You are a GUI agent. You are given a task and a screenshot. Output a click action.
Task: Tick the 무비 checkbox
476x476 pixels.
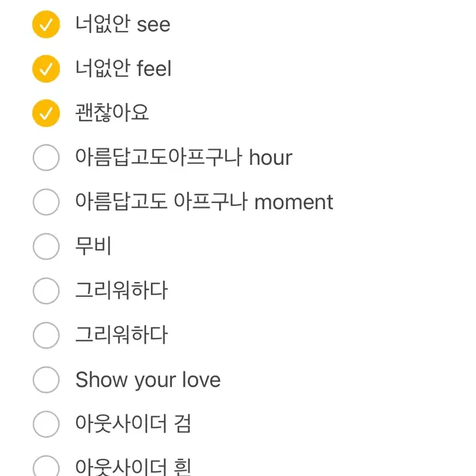(x=46, y=246)
